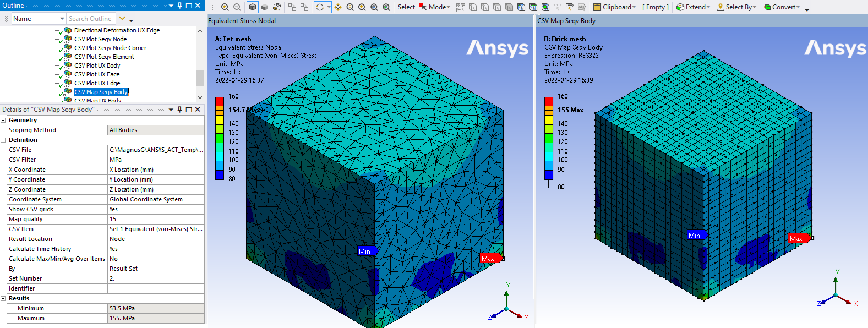Click the Outline scrollbar up arrow
Image resolution: width=868 pixels, height=328 pixels.
(x=200, y=31)
